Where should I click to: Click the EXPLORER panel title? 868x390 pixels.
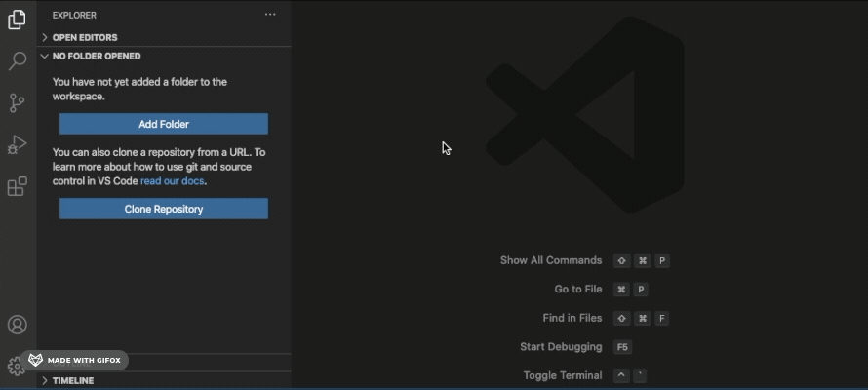point(74,15)
